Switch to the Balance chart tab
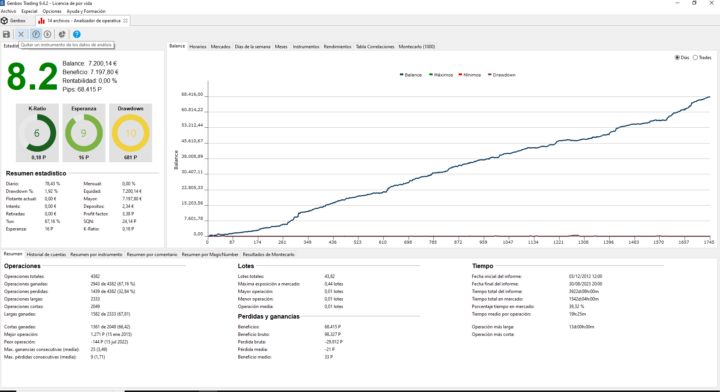Viewport: 720px width, 392px height. point(177,46)
